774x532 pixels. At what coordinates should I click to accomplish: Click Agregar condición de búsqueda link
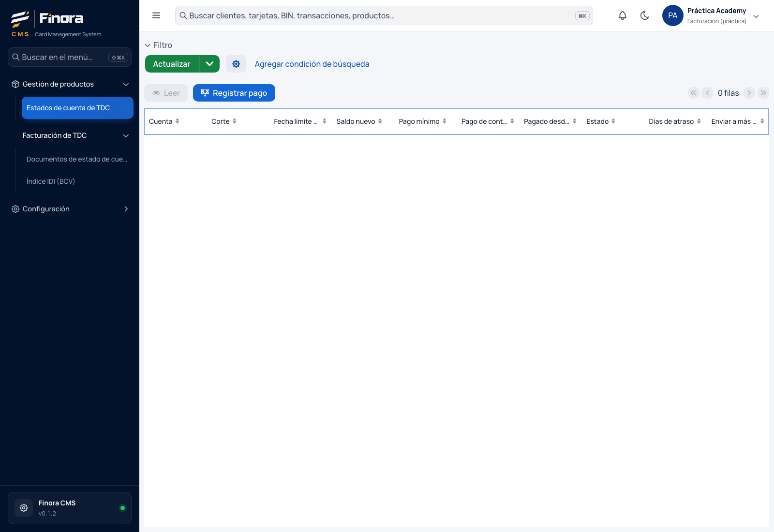point(312,64)
